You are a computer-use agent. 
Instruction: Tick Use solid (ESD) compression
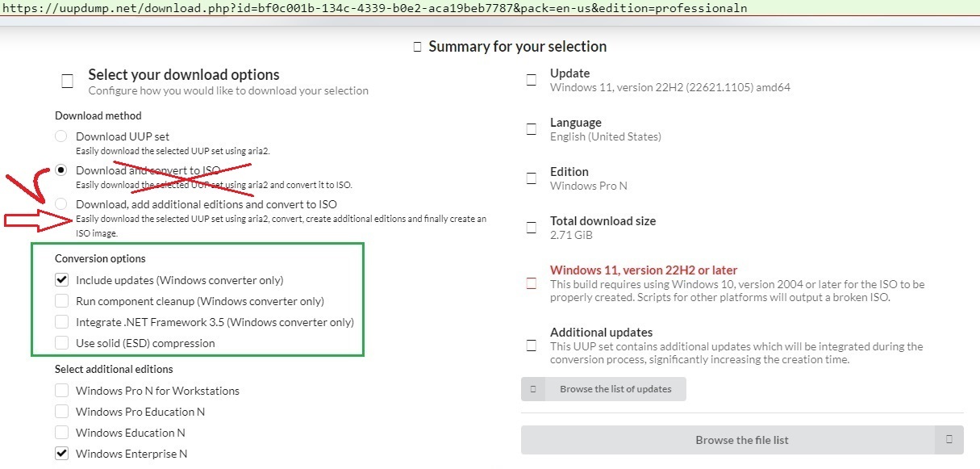pyautogui.click(x=61, y=343)
